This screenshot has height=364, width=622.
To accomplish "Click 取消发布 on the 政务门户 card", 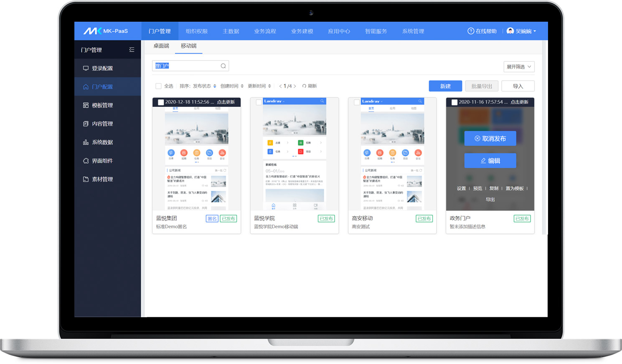I will 490,139.
